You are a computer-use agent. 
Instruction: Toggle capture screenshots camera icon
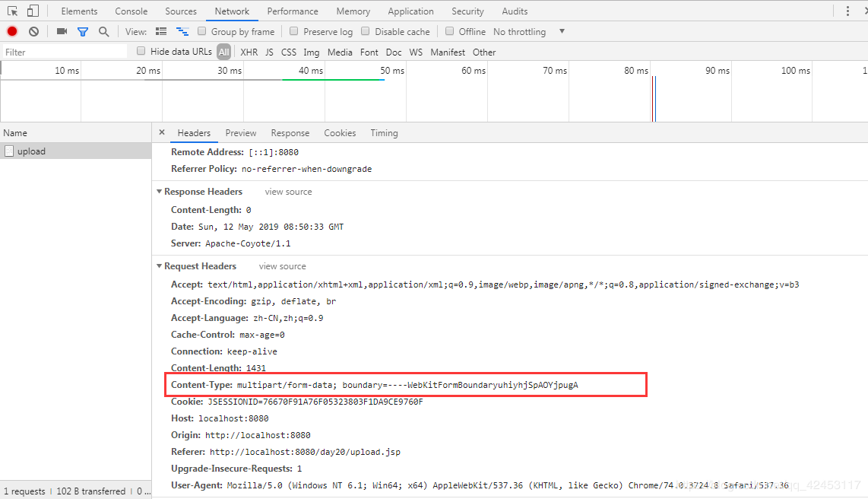62,32
